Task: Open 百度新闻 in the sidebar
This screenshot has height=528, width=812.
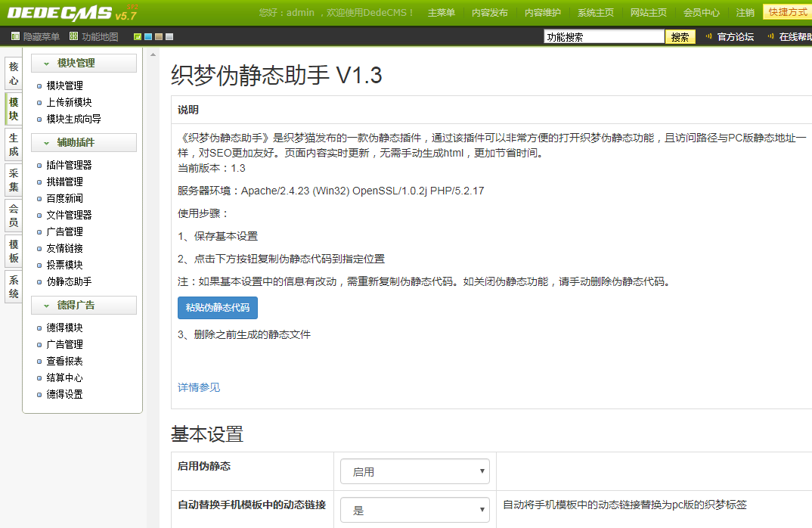Action: (65, 198)
